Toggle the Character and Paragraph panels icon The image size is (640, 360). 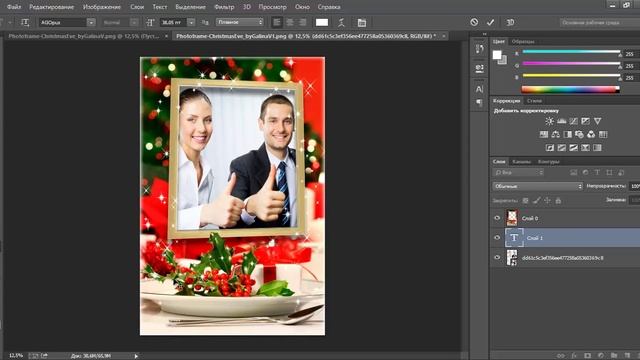tap(362, 22)
